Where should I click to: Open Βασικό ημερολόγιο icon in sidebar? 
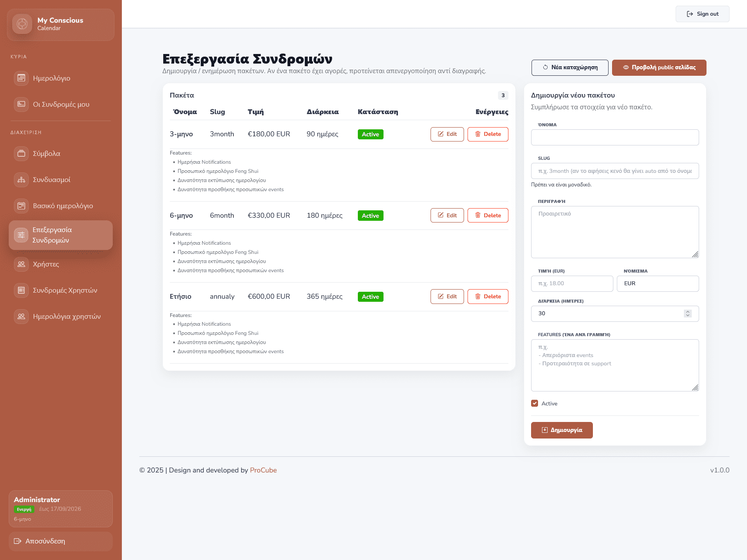21,206
